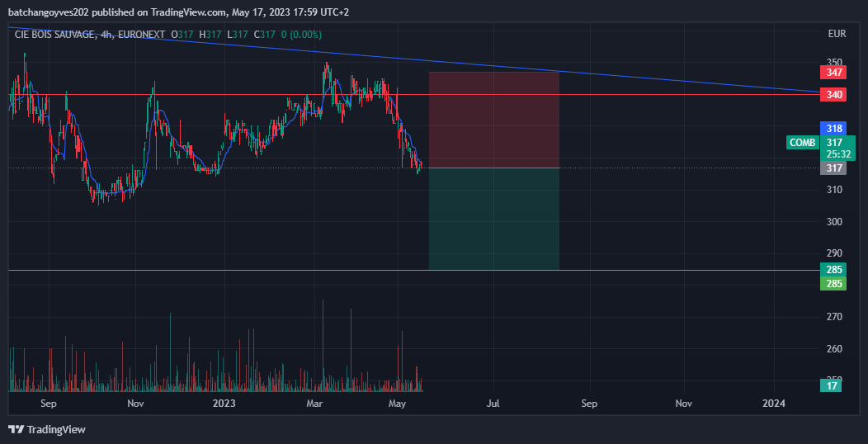Click the 2024 time axis label
The width and height of the screenshot is (868, 444).
773,404
